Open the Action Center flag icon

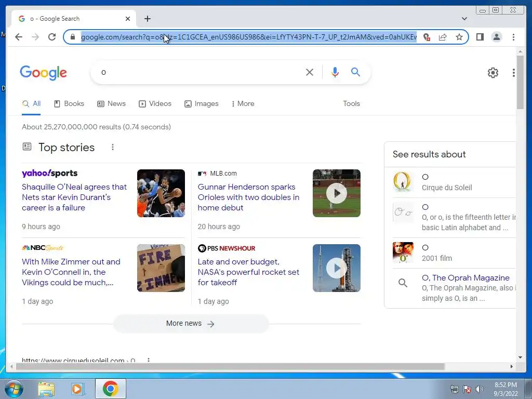point(467,389)
